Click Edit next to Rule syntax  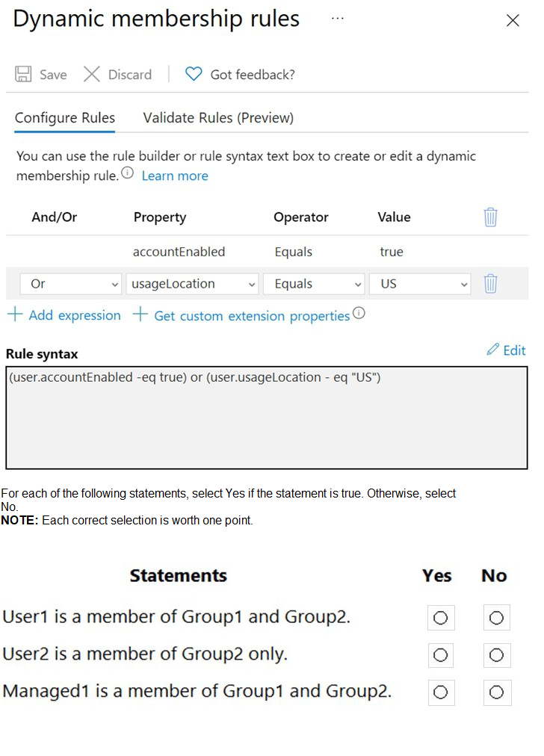[x=506, y=350]
